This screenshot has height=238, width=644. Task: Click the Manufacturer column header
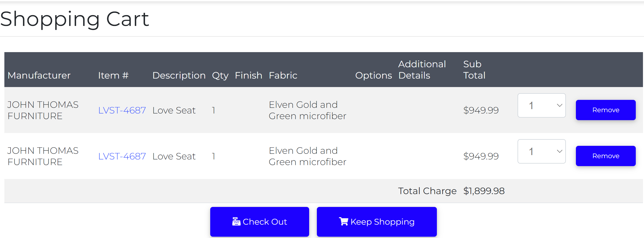(x=39, y=75)
